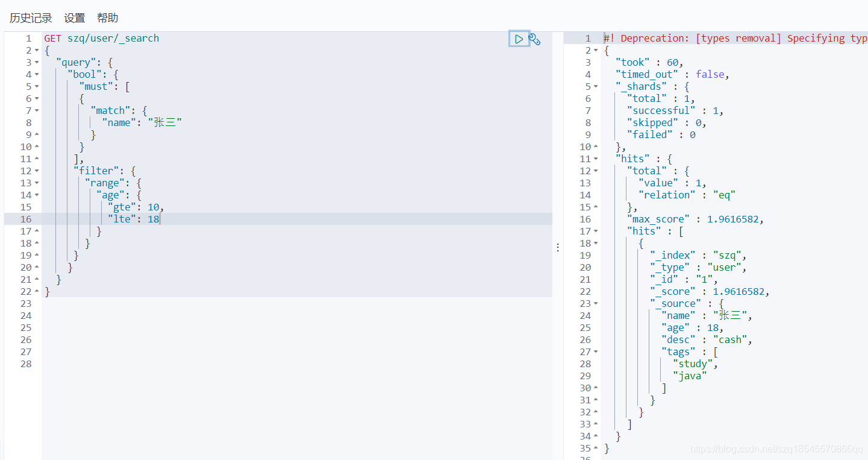Click the pane divider handle between editor and response
The width and height of the screenshot is (868, 460).
[558, 247]
